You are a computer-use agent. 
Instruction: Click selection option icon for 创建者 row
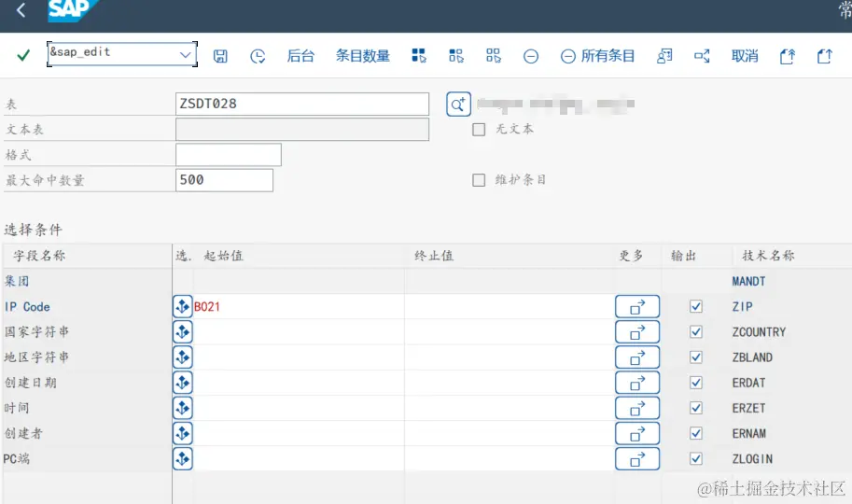183,433
